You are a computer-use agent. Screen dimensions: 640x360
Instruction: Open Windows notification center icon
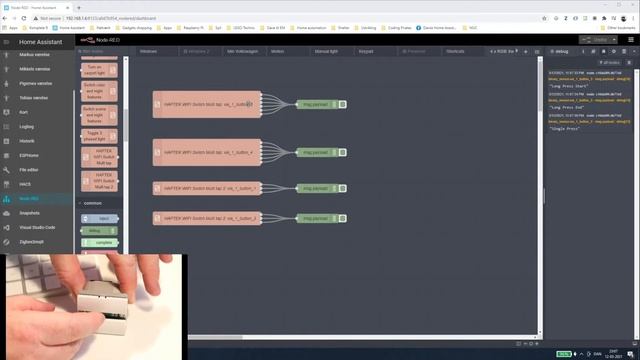[x=631, y=354]
